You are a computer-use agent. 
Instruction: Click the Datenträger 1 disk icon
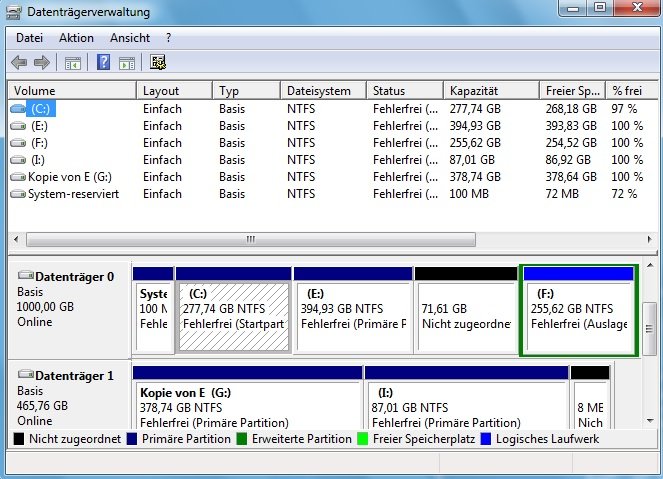tap(26, 374)
